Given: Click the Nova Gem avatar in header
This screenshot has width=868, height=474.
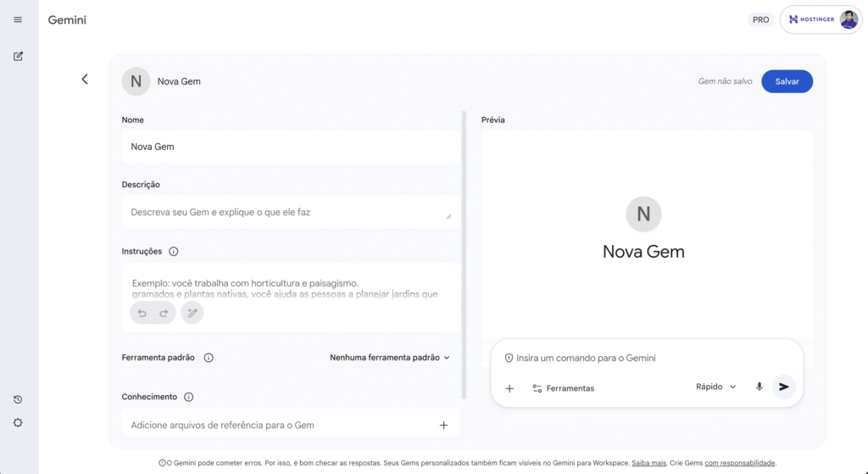Looking at the screenshot, I should [136, 81].
